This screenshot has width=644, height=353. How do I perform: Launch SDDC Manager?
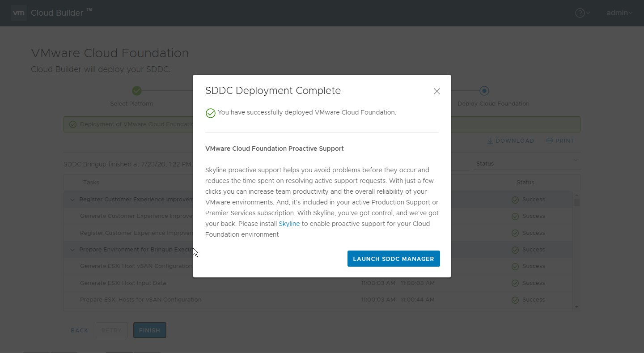(x=394, y=259)
